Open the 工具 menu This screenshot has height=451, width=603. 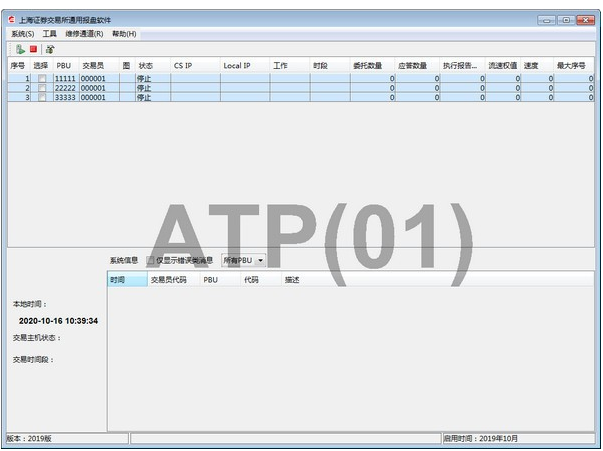tap(49, 34)
